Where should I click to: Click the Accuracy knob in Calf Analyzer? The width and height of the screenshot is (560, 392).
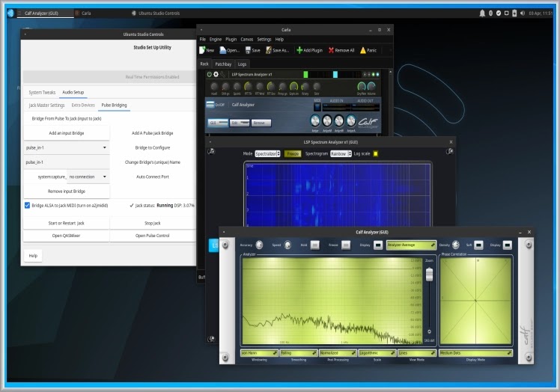[259, 245]
